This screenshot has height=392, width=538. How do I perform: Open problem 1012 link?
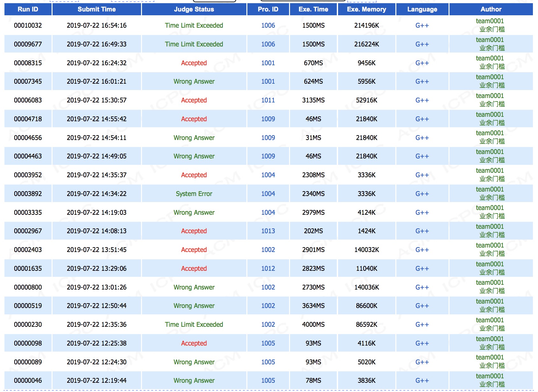coord(268,269)
